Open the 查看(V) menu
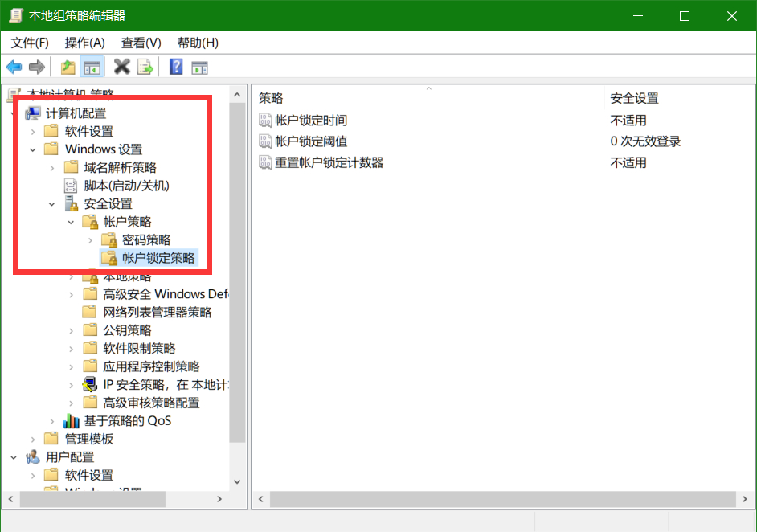757x532 pixels. (x=141, y=43)
